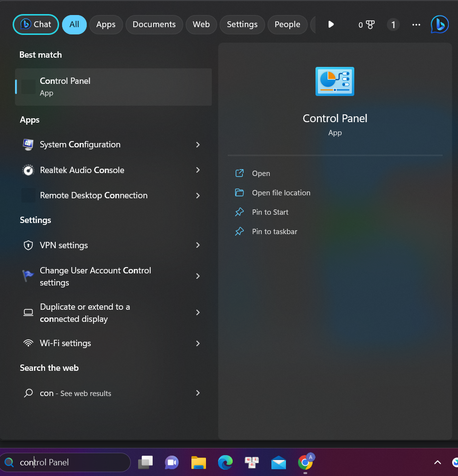Open the three-dot more options menu
458x476 pixels.
[x=416, y=25]
